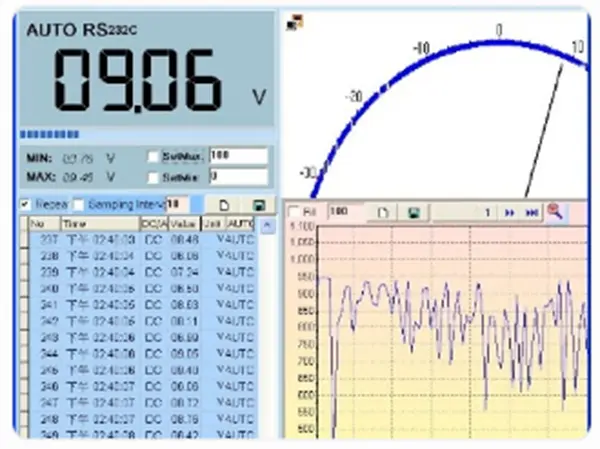Image resolution: width=600 pixels, height=449 pixels.
Task: Click the red magnifier zoom icon above the chart
Action: click(555, 211)
